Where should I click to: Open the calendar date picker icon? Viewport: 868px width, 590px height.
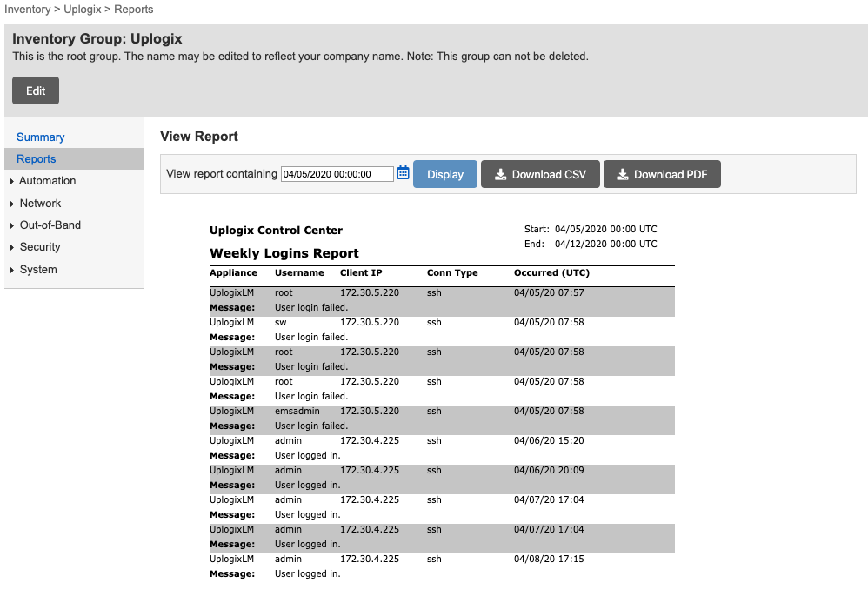click(403, 173)
